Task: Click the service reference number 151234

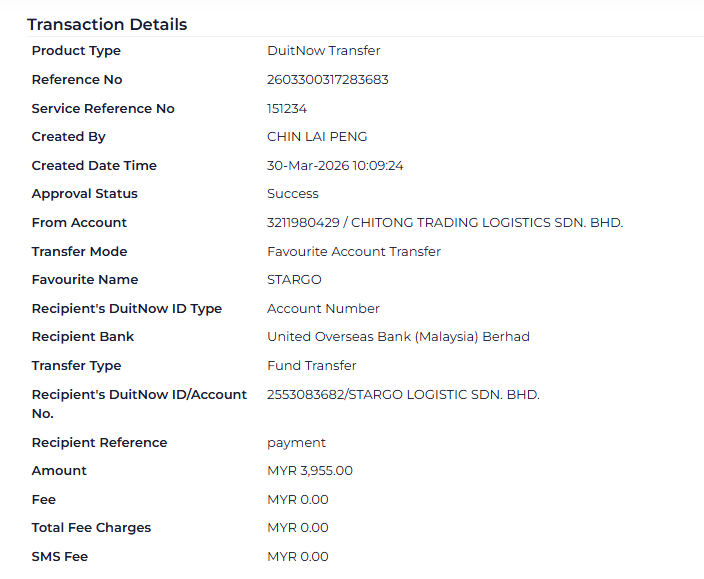Action: (287, 109)
